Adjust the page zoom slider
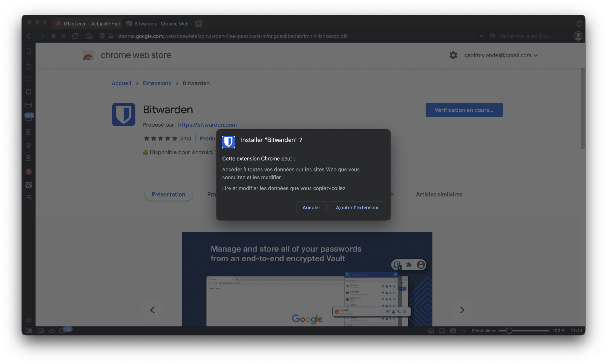This screenshot has width=607, height=364. pos(524,331)
